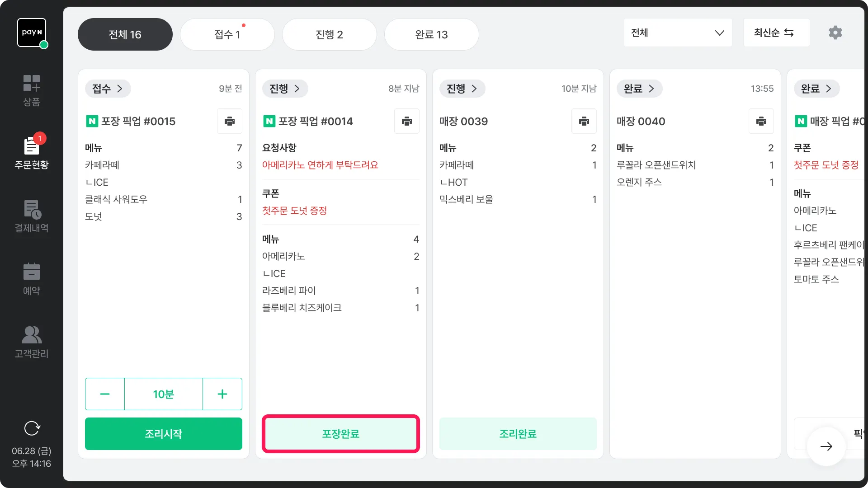Expand the 접수 status chip on #0015
This screenshot has width=868, height=488.
(108, 89)
